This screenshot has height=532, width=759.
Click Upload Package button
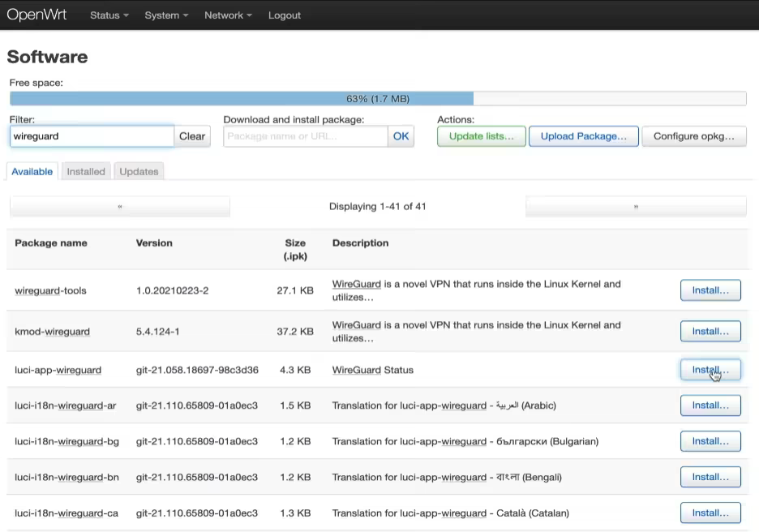583,136
